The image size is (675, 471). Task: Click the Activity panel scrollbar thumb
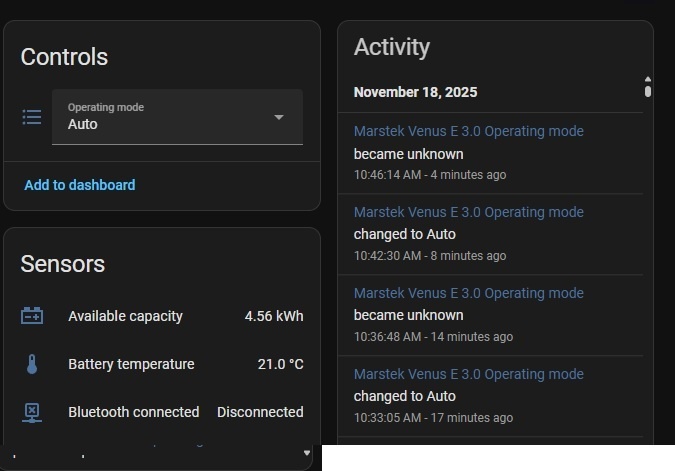coord(648,91)
